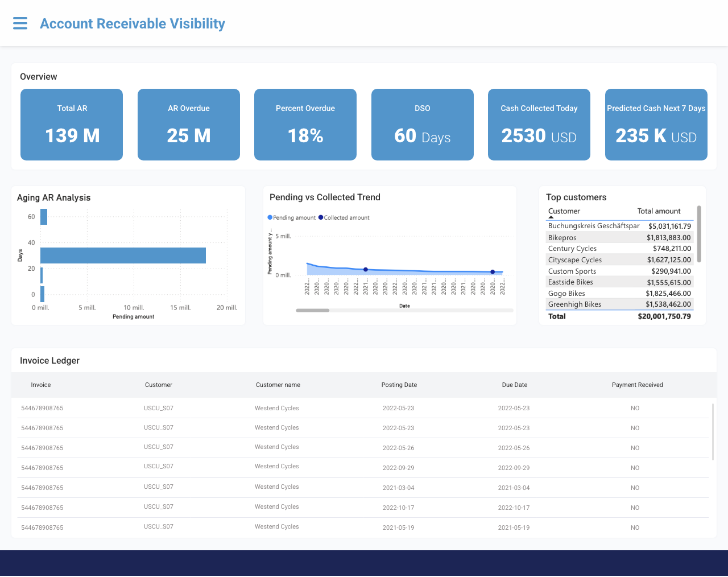The height and width of the screenshot is (577, 728).
Task: Click the Top customers vertical scrollbar
Action: click(699, 234)
